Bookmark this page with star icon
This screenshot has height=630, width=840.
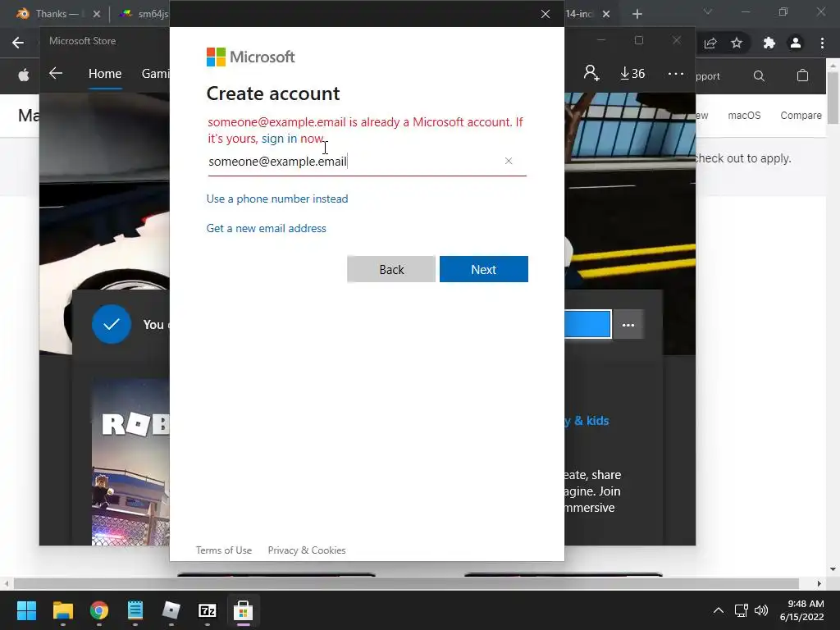pos(737,43)
